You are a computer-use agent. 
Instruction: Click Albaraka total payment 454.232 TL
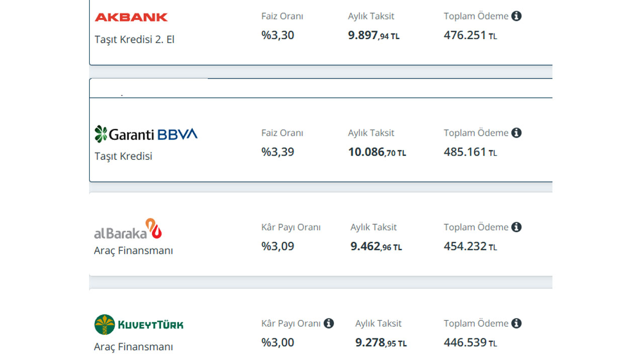(470, 246)
